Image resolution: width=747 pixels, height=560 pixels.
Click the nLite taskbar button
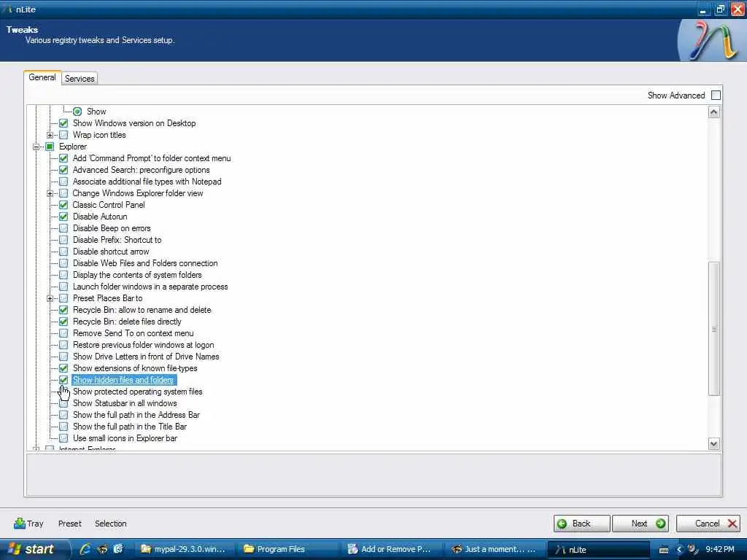pyautogui.click(x=598, y=549)
